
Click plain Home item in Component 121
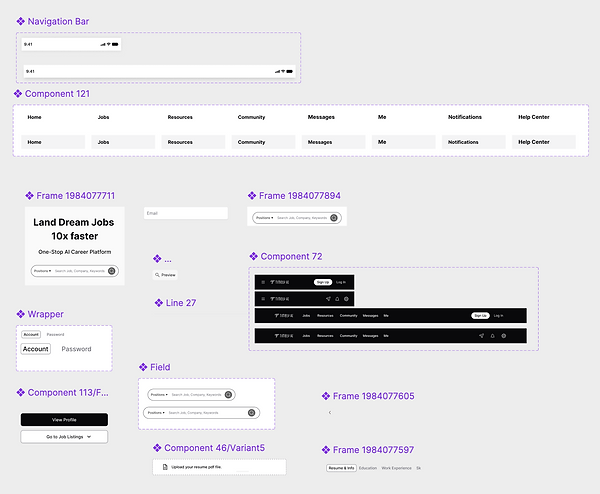(x=34, y=117)
